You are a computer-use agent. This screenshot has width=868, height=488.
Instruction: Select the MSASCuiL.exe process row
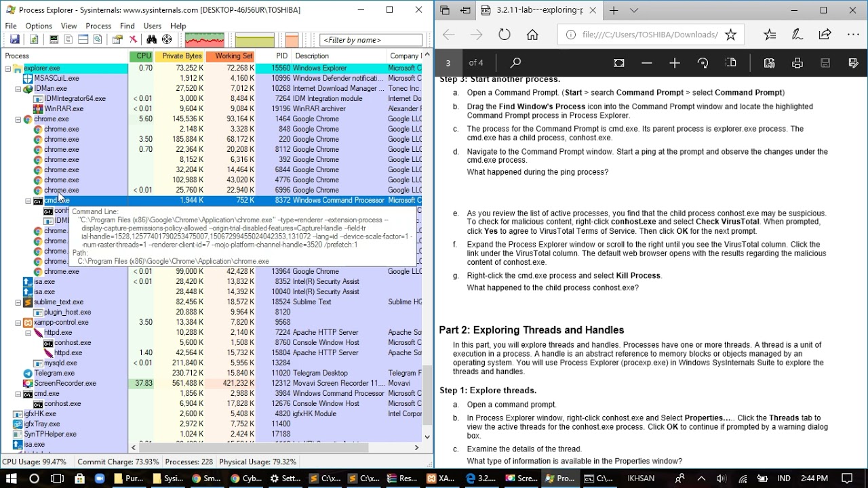(212, 79)
